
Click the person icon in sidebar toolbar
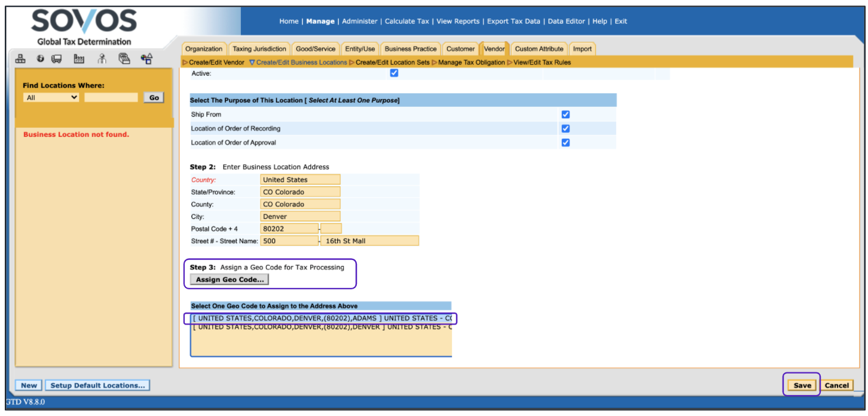(102, 59)
